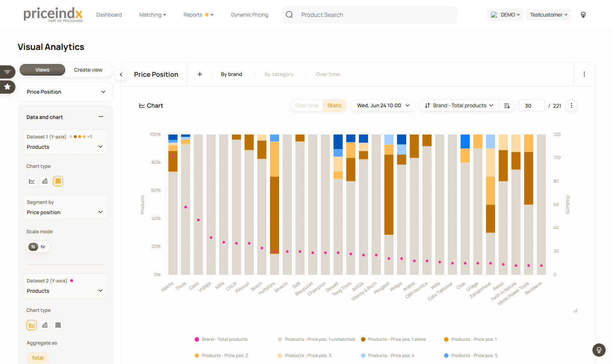
Task: Toggle Products - Price pos. 4 legend series
Action: click(387, 356)
